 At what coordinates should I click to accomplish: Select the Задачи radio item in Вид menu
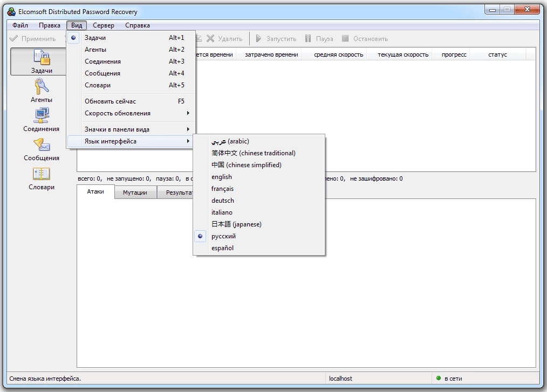click(130, 38)
